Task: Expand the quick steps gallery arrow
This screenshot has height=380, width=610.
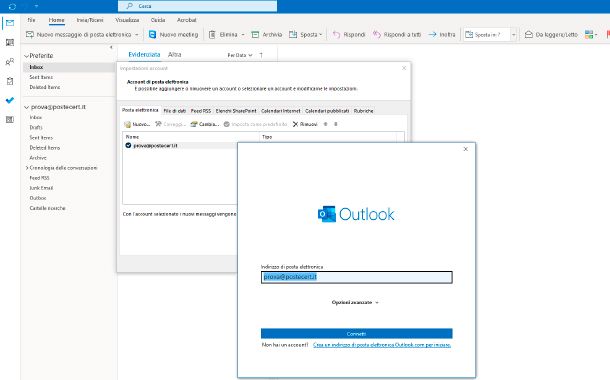Action: click(x=514, y=35)
